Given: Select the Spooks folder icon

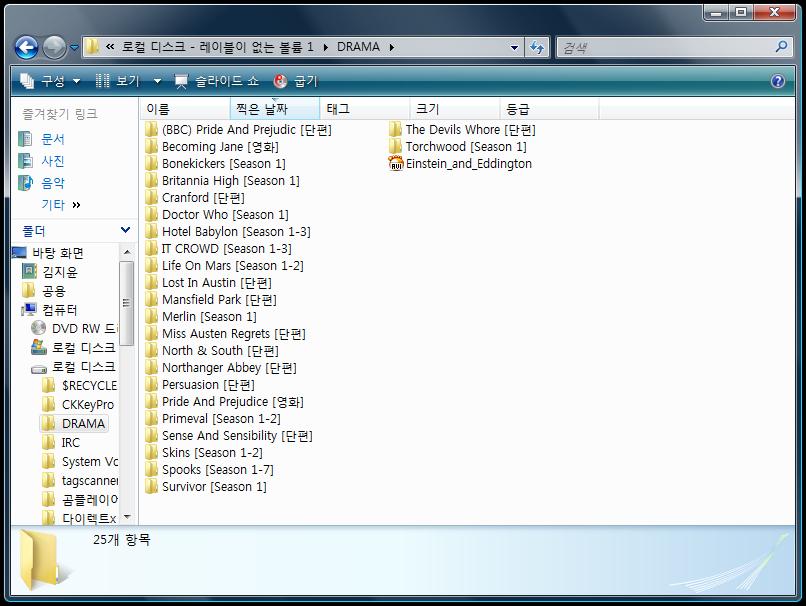Looking at the screenshot, I should point(151,469).
